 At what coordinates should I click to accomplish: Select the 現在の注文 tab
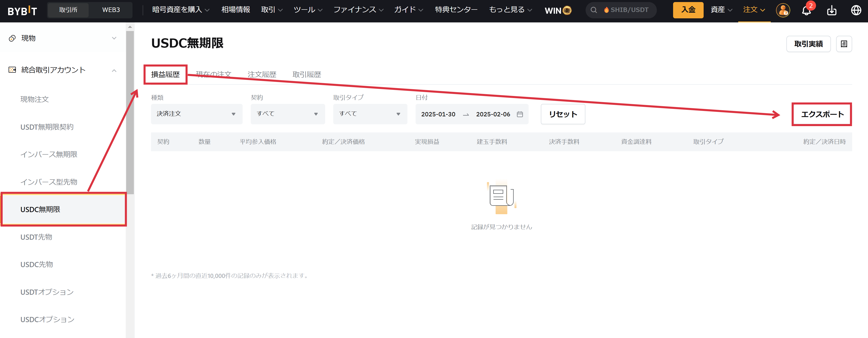[x=213, y=74]
